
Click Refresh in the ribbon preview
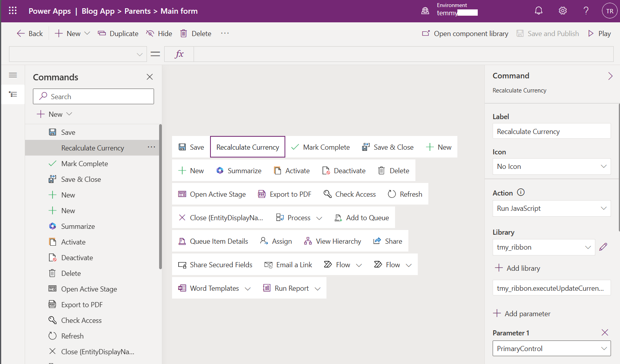point(405,194)
